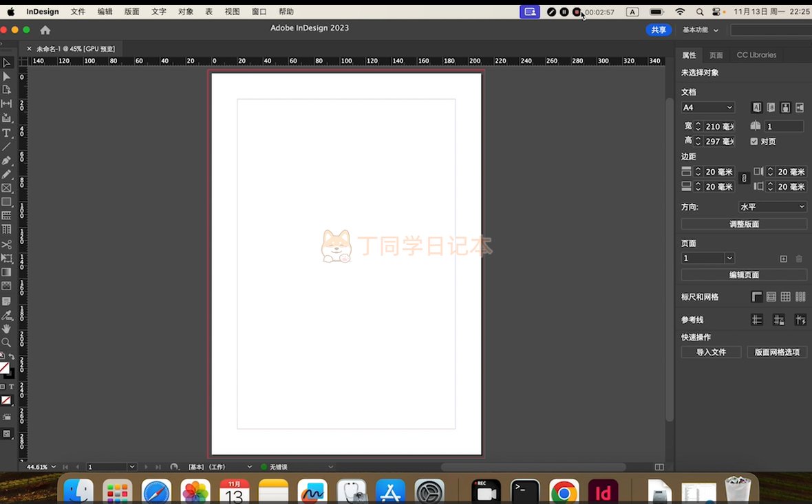This screenshot has width=812, height=504.
Task: Pick the Zoom tool
Action: coord(7,342)
